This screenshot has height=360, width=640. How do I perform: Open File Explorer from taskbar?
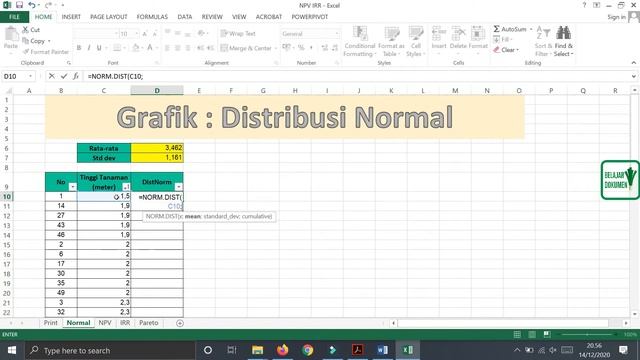pos(257,350)
